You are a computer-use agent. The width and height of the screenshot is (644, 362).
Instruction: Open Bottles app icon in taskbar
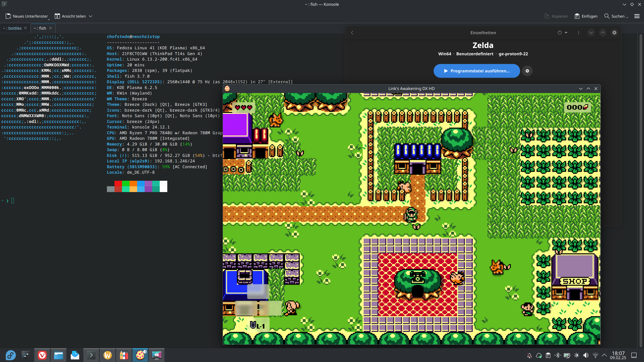(x=124, y=355)
